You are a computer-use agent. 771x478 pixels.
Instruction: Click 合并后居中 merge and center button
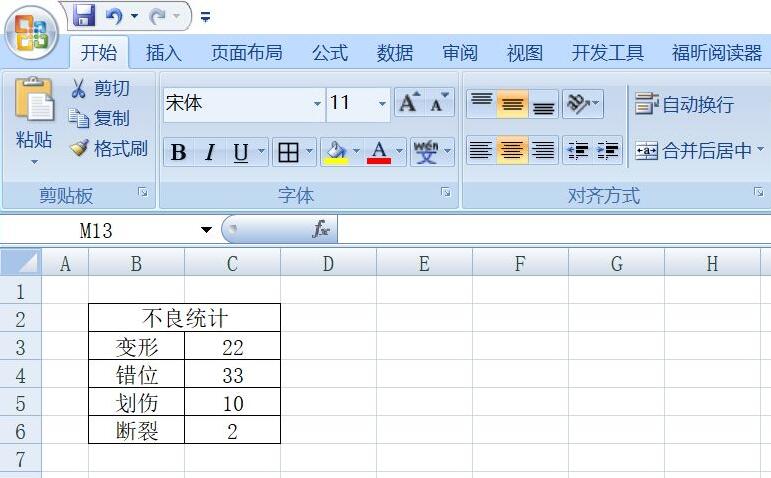pos(693,150)
